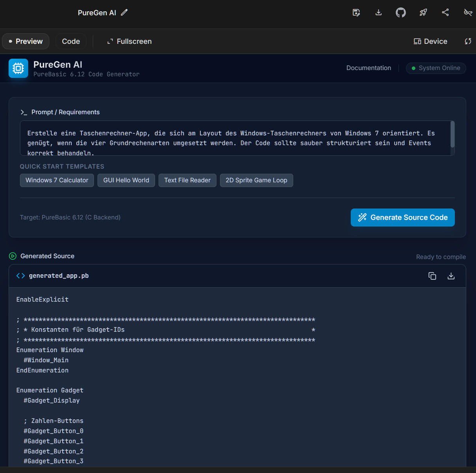Viewport: 476px width, 473px height.
Task: Toggle Fullscreen mode
Action: (x=130, y=41)
